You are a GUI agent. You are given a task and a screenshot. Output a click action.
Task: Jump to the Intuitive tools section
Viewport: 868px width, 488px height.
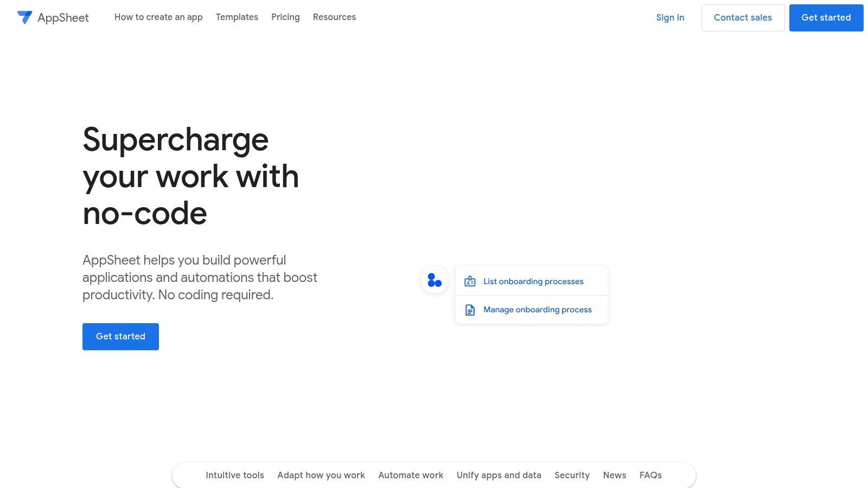click(x=235, y=476)
